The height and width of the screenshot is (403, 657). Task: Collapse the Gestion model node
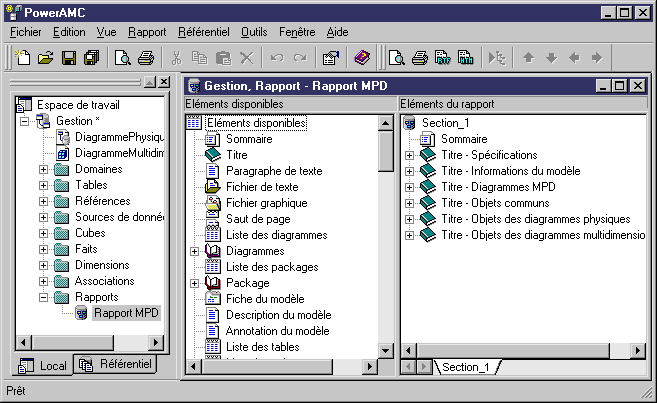(25, 121)
